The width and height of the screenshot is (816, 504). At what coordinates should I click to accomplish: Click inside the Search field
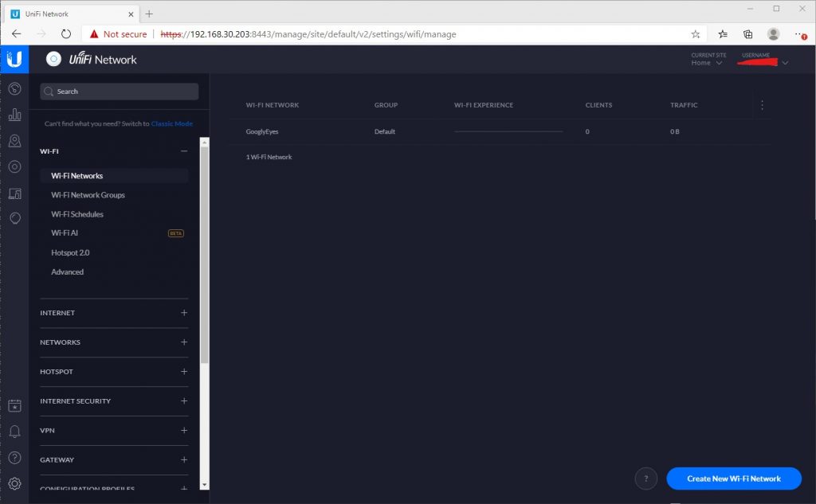pos(118,91)
